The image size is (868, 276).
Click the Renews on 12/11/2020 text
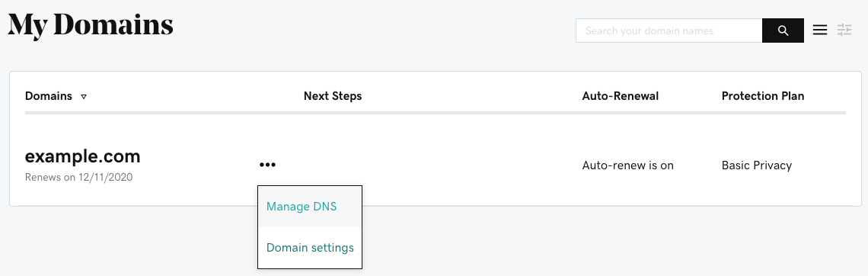pos(78,178)
